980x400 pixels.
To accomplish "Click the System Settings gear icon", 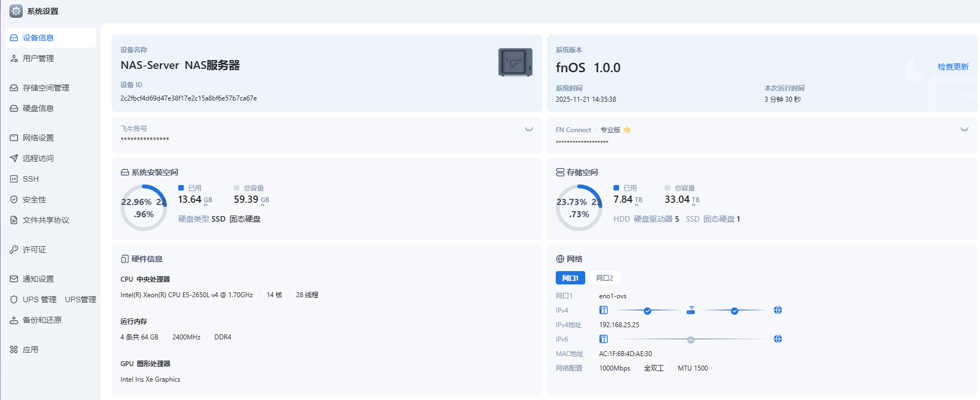I will coord(16,11).
